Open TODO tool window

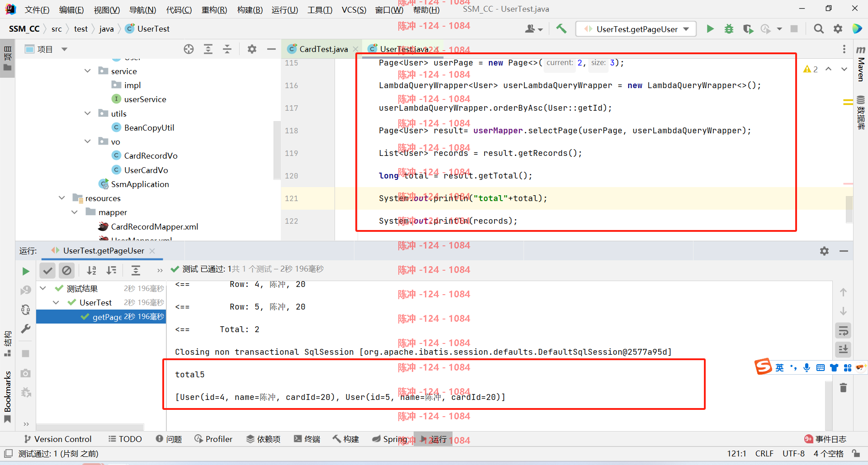pyautogui.click(x=125, y=439)
